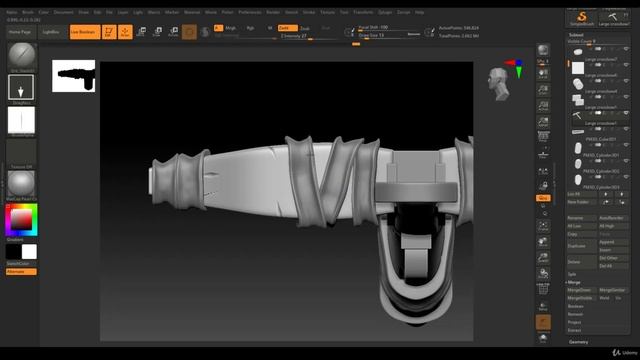Collapse the Merge section
This screenshot has width=640, height=360.
tap(574, 282)
